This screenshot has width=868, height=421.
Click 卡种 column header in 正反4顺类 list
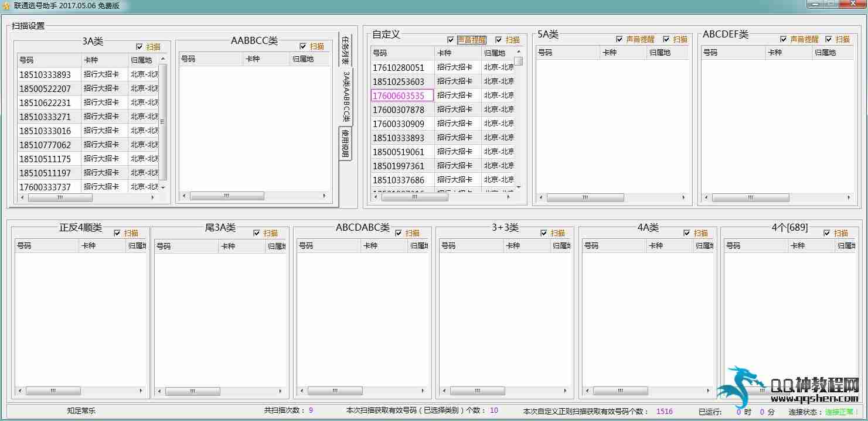click(103, 247)
